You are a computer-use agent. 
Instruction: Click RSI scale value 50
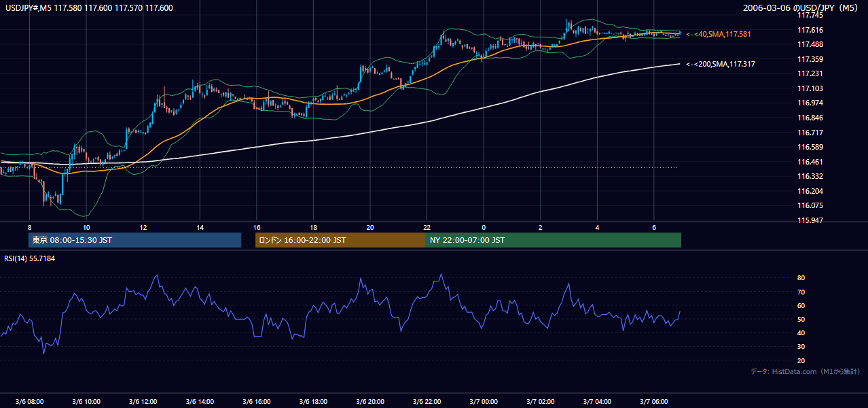tap(801, 319)
